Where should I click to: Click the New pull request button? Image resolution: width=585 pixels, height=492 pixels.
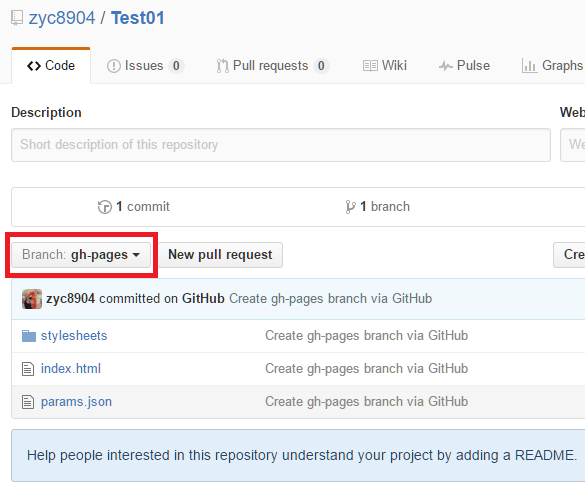click(x=220, y=255)
